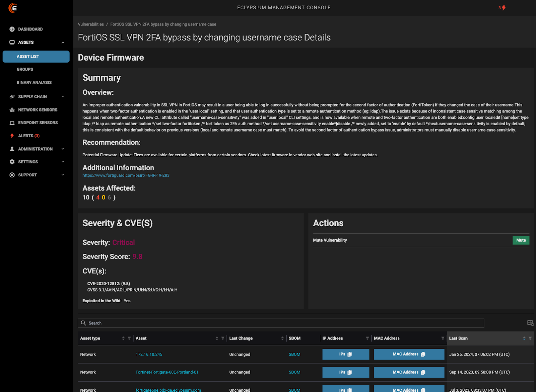Sort the table by Last Scan
Screen dimensions: 536x392
(524, 338)
